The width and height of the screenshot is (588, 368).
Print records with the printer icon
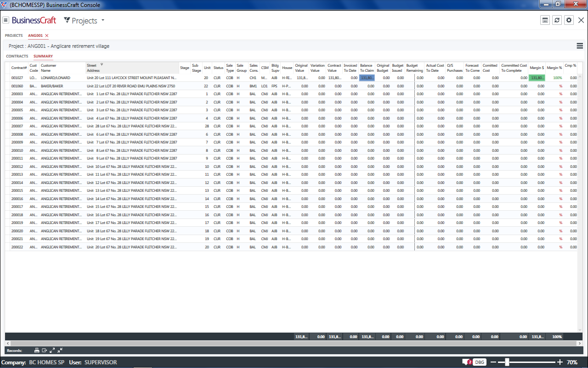click(37, 351)
